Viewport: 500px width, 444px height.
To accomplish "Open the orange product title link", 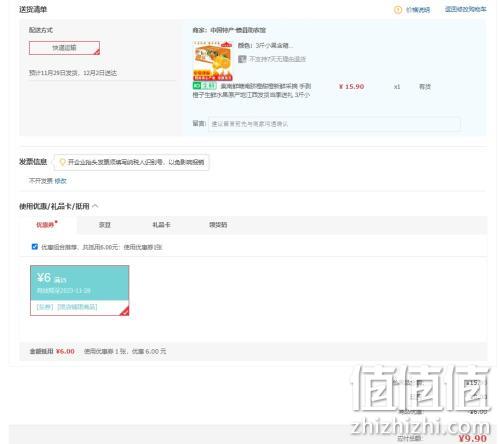I will tap(252, 90).
